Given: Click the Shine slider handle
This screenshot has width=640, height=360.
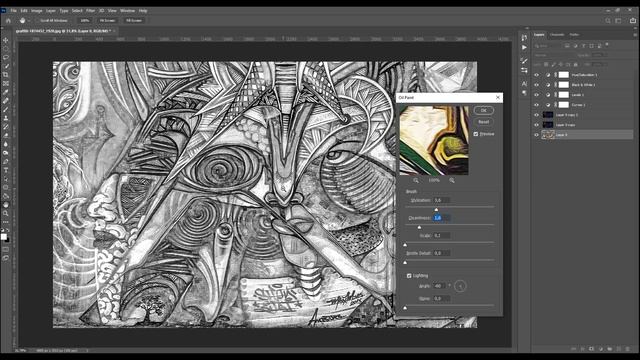Looking at the screenshot, I should pos(405,308).
